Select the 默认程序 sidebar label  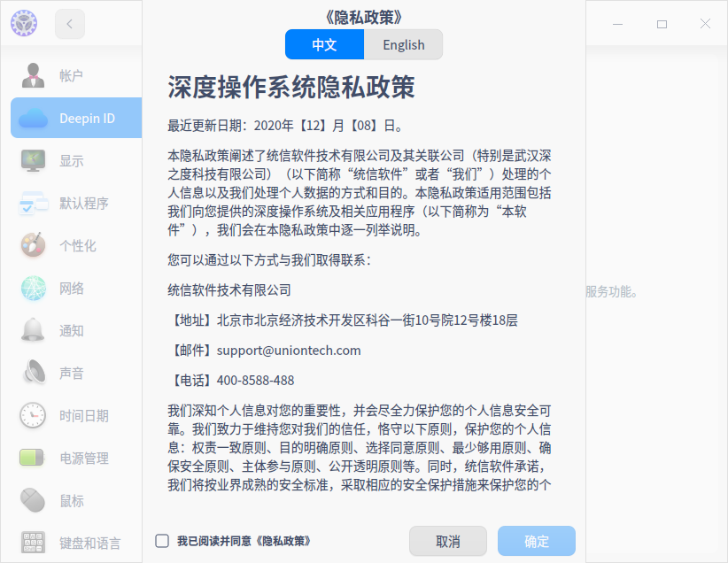pyautogui.click(x=83, y=204)
